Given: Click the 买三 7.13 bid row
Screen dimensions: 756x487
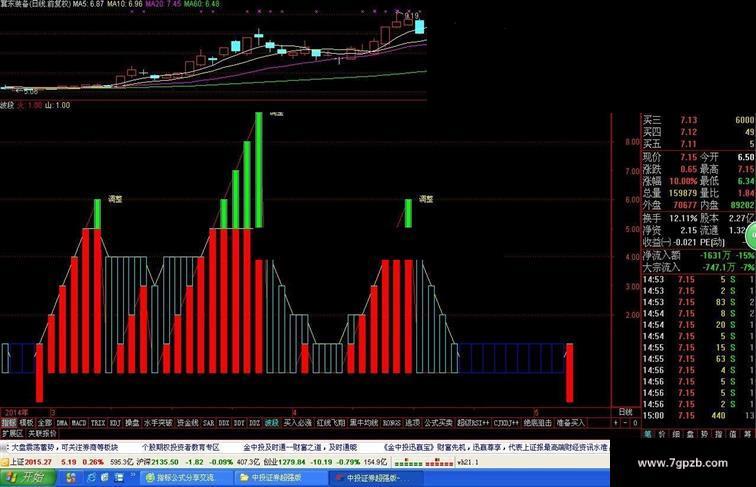Looking at the screenshot, I should click(x=699, y=120).
